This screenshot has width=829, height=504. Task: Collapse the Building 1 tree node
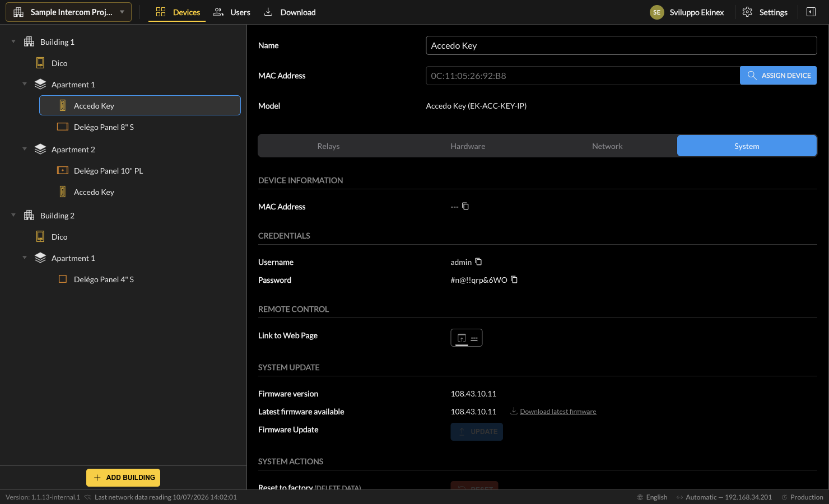(x=13, y=41)
